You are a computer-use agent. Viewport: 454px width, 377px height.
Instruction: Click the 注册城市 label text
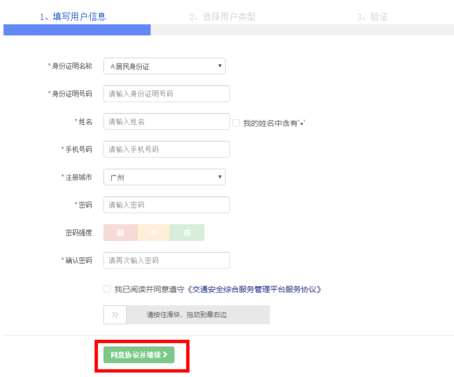pyautogui.click(x=78, y=177)
